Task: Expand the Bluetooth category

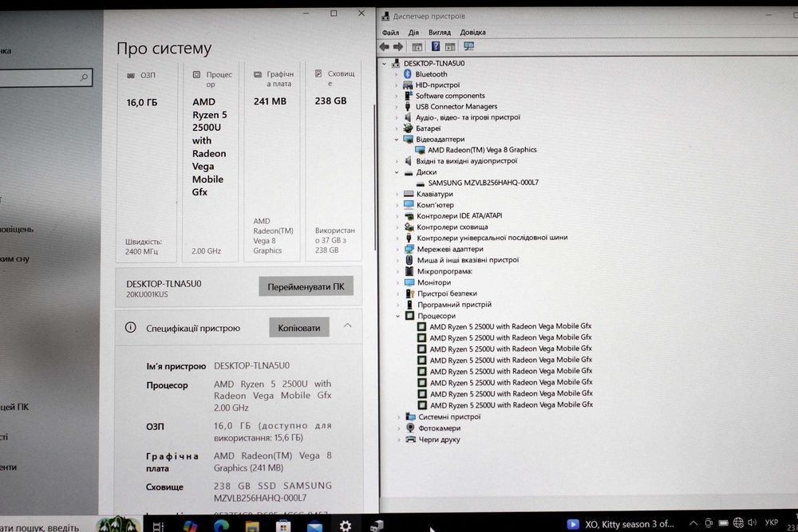Action: coord(397,74)
